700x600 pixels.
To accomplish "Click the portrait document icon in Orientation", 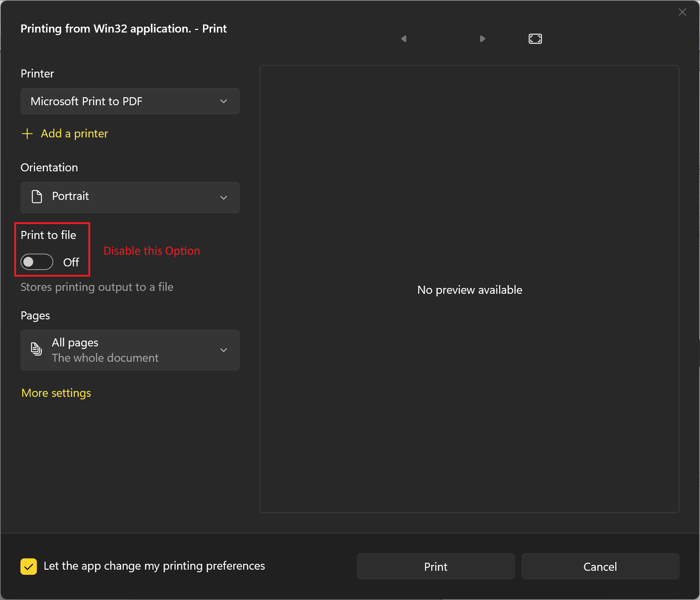I will (x=37, y=197).
